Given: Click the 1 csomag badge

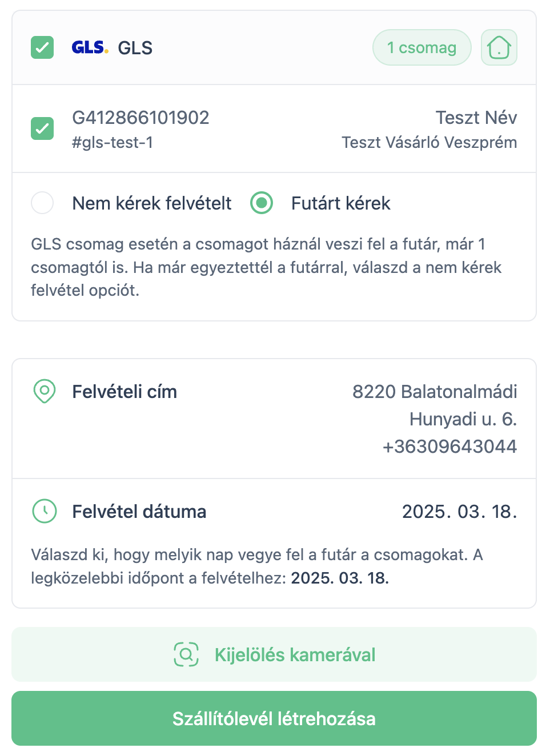Looking at the screenshot, I should pyautogui.click(x=421, y=47).
